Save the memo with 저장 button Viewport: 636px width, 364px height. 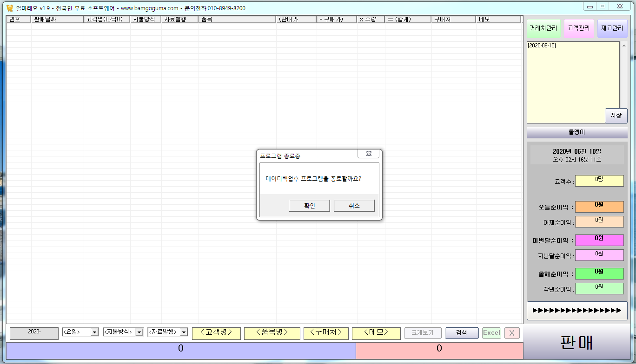[616, 116]
